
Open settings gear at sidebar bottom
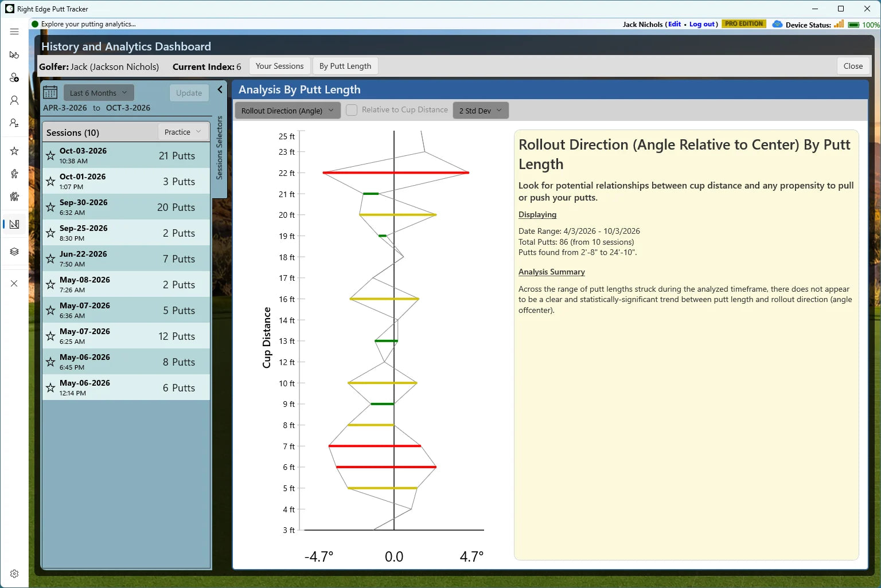(14, 574)
